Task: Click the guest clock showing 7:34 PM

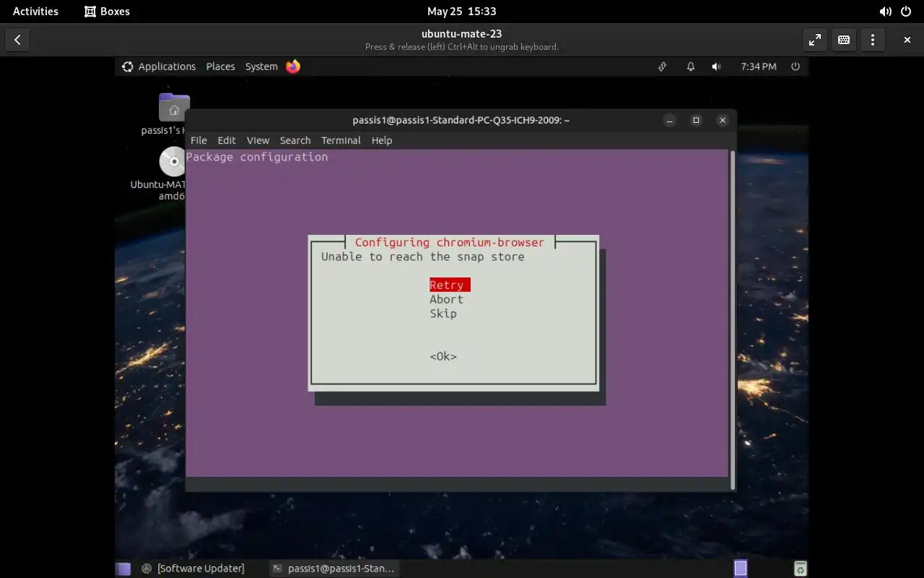Action: [759, 66]
